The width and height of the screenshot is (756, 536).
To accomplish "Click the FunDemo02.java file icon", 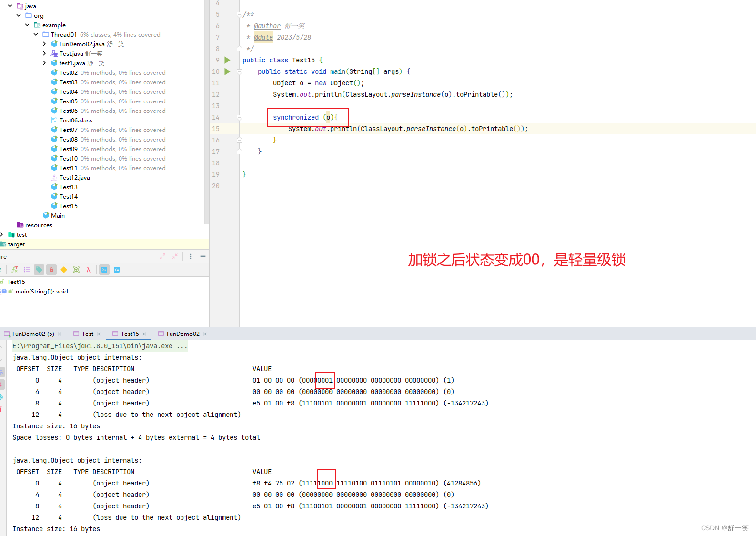I will point(54,44).
